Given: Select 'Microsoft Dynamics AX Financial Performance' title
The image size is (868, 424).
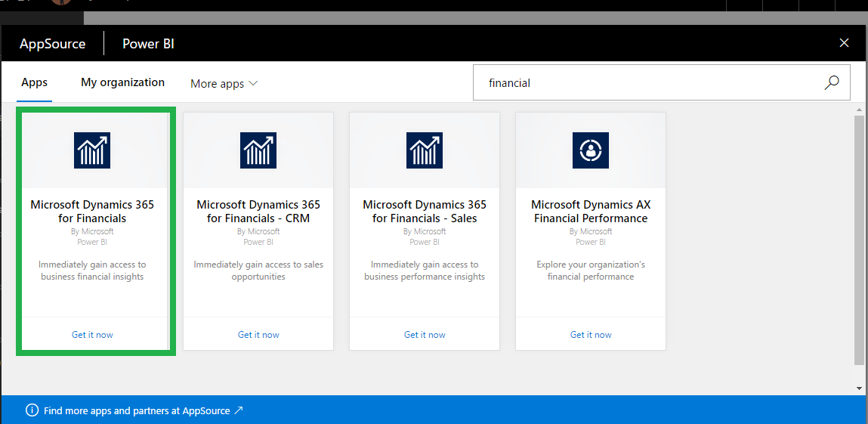Looking at the screenshot, I should 591,212.
